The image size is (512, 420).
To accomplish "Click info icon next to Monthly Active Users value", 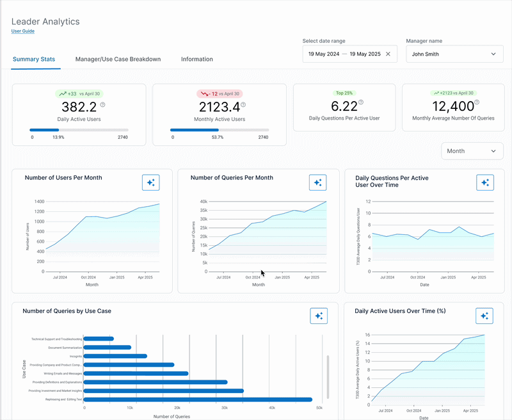I will [x=243, y=105].
